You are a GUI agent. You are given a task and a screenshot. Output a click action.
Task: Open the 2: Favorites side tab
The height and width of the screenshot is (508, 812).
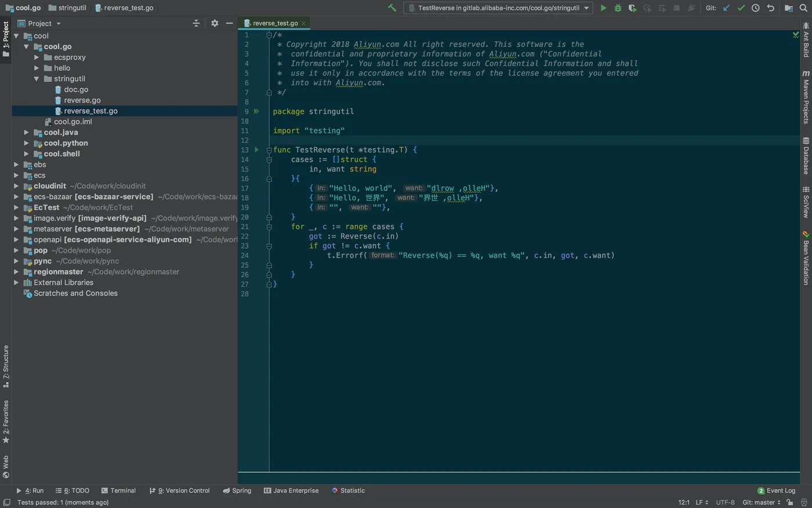(x=6, y=421)
